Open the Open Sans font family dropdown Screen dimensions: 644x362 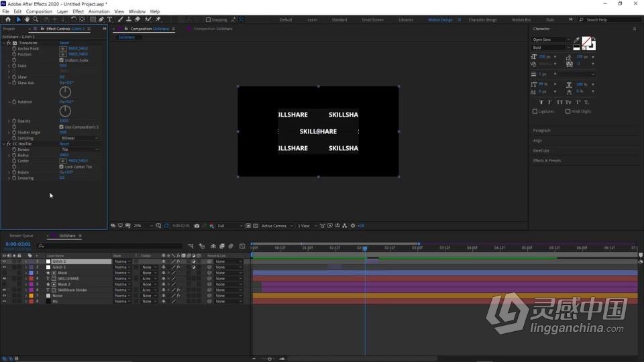pos(551,40)
